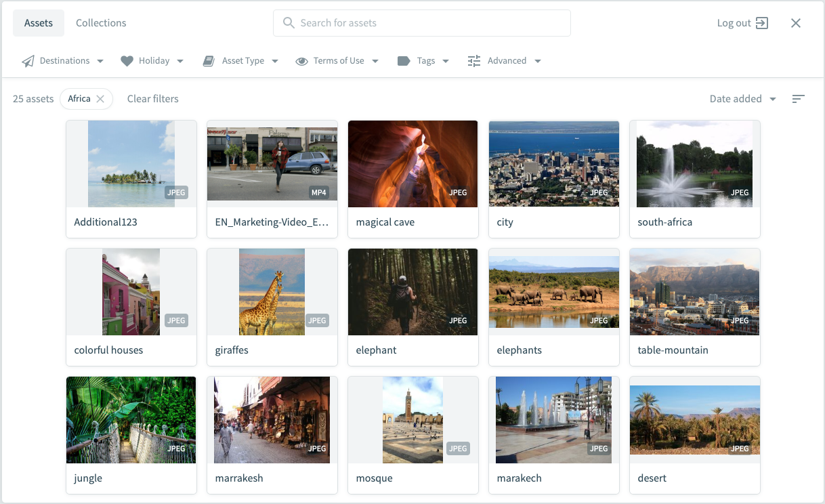Click the book Asset Type icon
The height and width of the screenshot is (504, 825).
(209, 61)
